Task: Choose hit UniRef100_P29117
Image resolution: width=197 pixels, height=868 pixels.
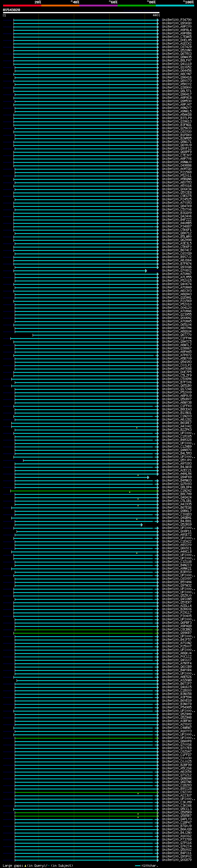Action: (x=177, y=612)
